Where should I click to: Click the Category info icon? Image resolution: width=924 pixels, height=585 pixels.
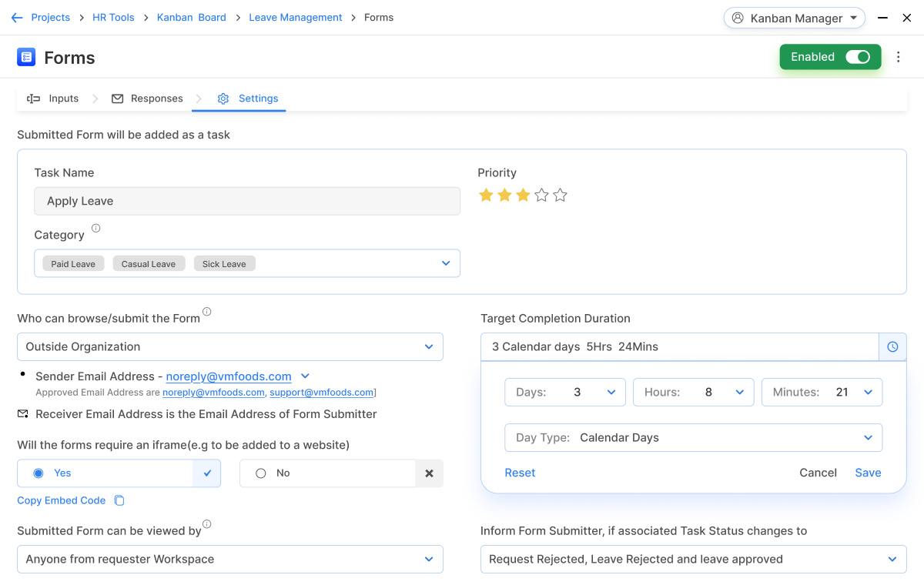click(96, 229)
